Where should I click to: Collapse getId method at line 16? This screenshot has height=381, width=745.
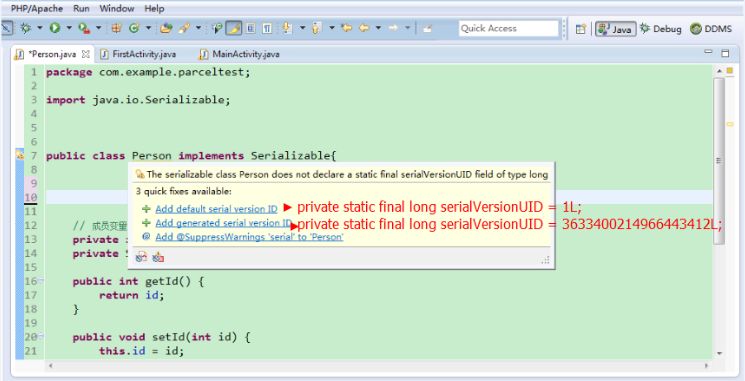coord(41,280)
